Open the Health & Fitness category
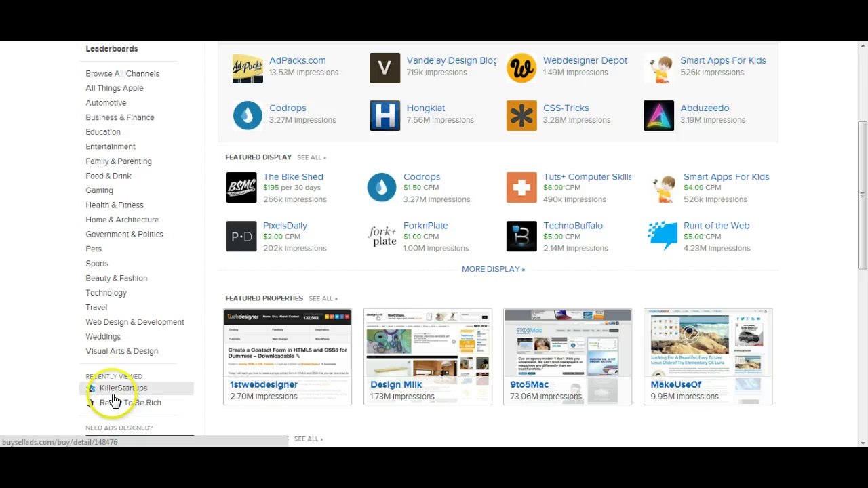 (115, 205)
